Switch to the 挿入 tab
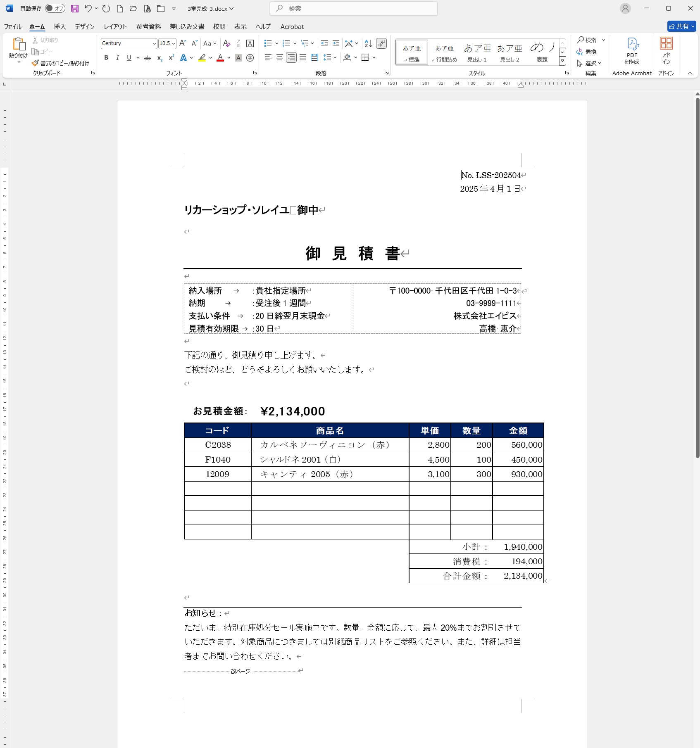This screenshot has height=748, width=700. click(60, 27)
